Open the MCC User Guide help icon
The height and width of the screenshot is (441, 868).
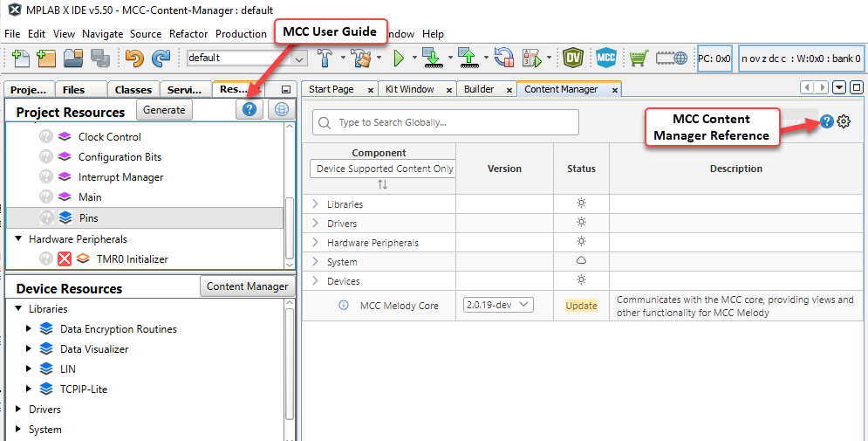point(249,109)
